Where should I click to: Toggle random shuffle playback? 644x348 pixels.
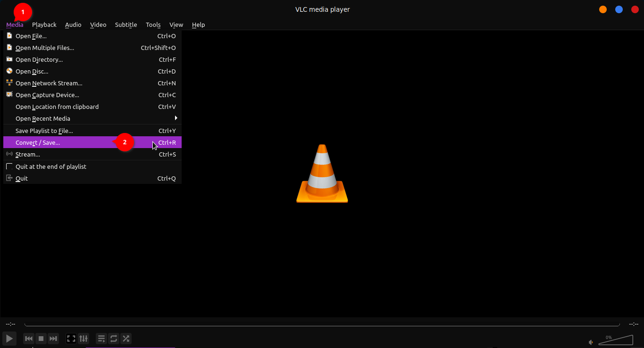click(x=126, y=339)
